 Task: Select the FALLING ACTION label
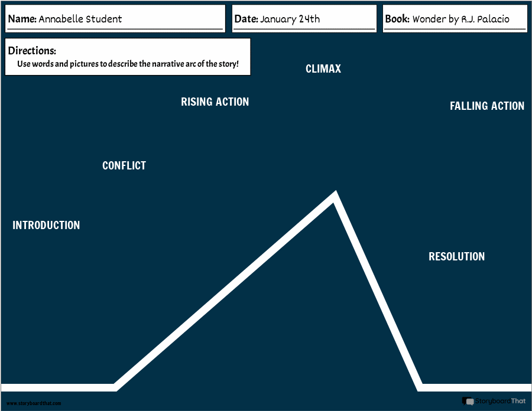(487, 106)
